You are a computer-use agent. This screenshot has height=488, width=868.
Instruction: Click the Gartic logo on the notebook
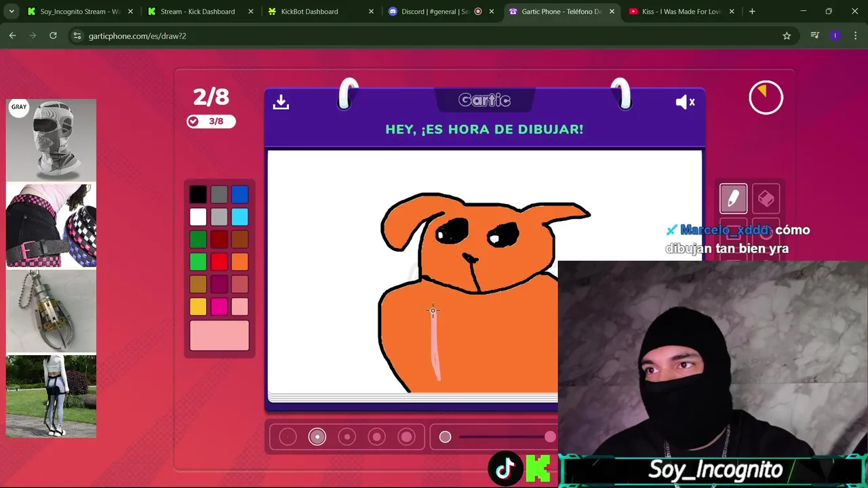pos(484,100)
